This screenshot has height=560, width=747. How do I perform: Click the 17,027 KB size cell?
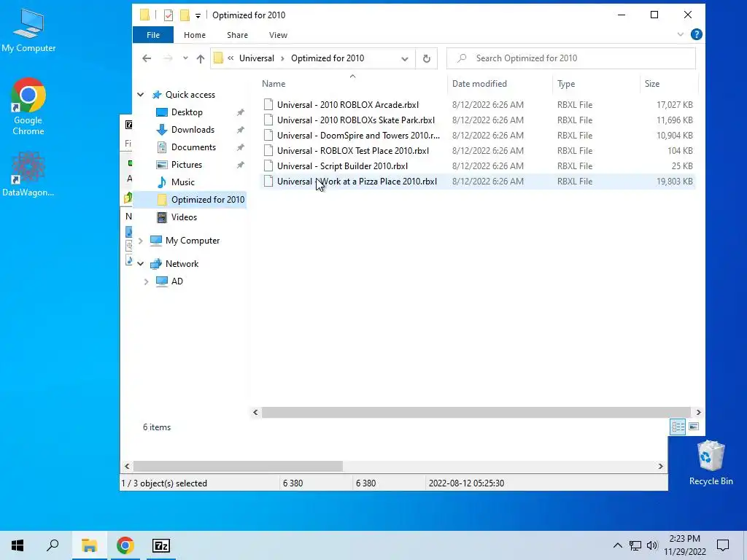[x=674, y=105]
